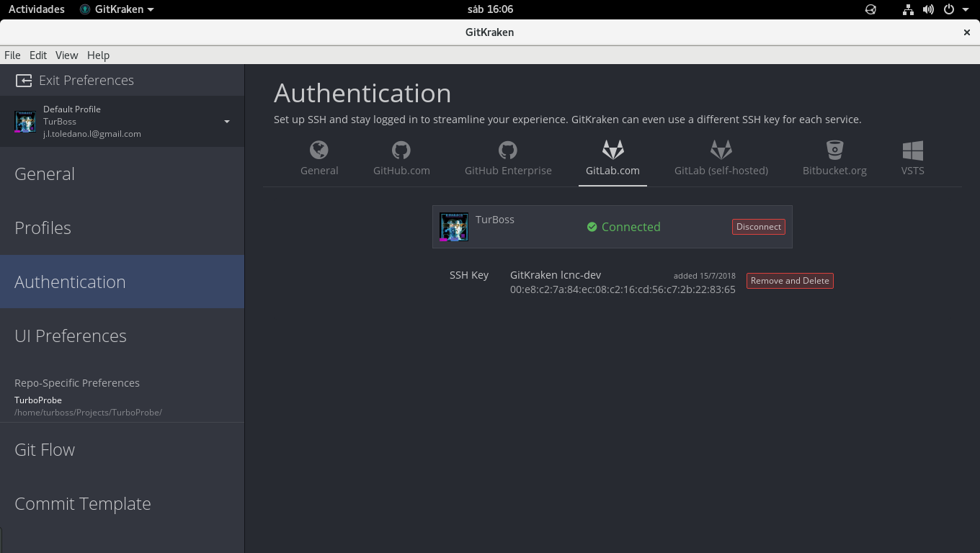Screen dimensions: 980x553
Task: Click the green Connected checkmark icon
Action: (592, 227)
